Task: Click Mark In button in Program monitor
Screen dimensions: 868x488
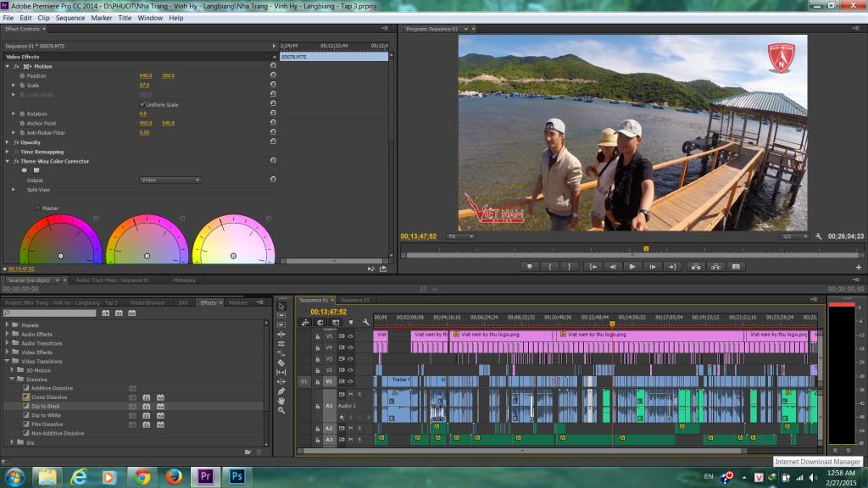Action: click(x=549, y=267)
